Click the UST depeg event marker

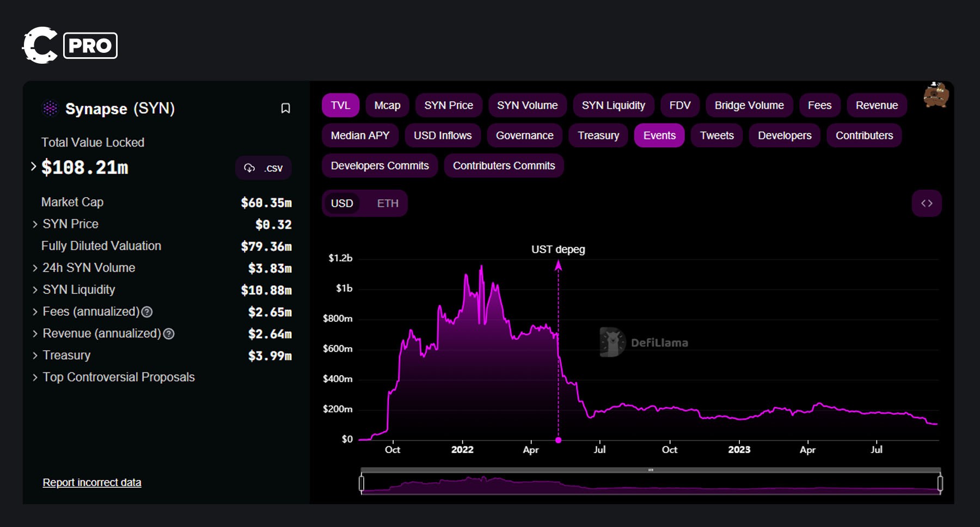pos(558,439)
